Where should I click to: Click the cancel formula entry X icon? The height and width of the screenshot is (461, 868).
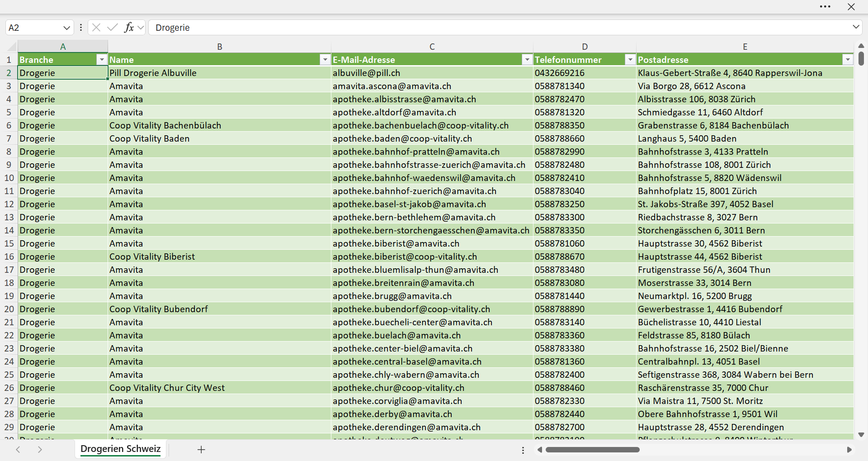[x=96, y=28]
